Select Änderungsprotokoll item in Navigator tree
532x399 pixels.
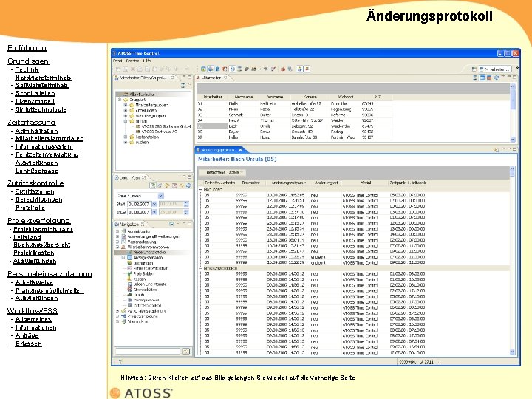[150, 253]
